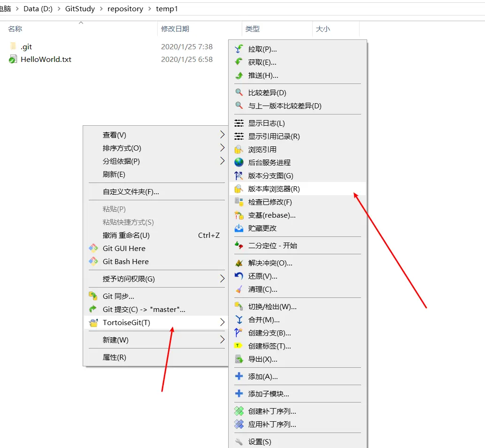Click the 清理(C) cleanup icon
The image size is (485, 448).
pos(239,289)
